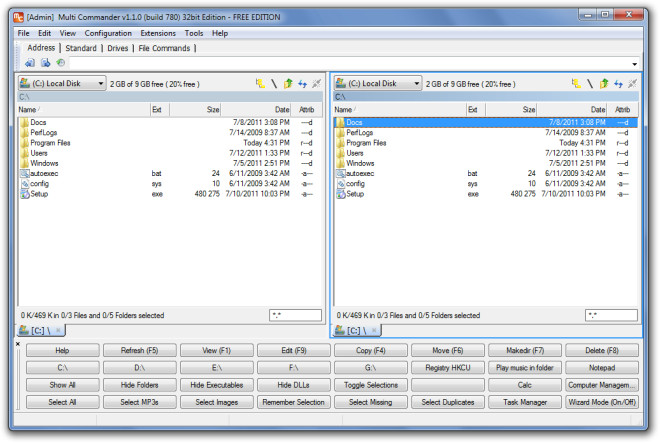
Task: Select the Docs folder in the left panel
Action: (170, 122)
